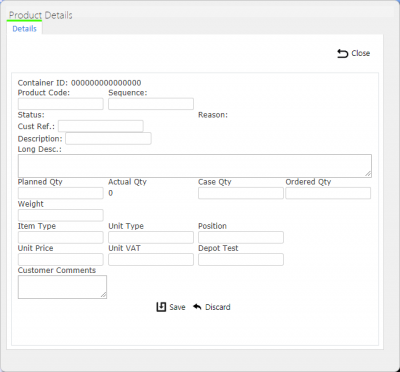Click the Weight input field
Screen dimensions: 400x372
[61, 215]
